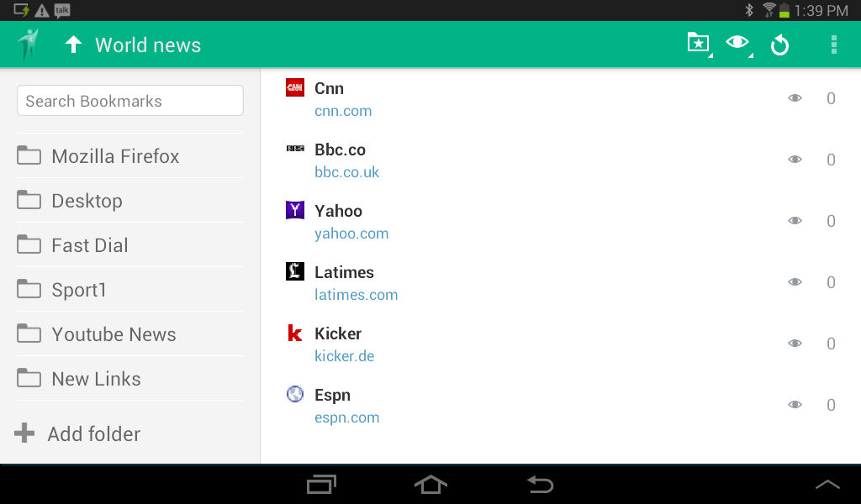Tap the Android home button

[x=430, y=484]
